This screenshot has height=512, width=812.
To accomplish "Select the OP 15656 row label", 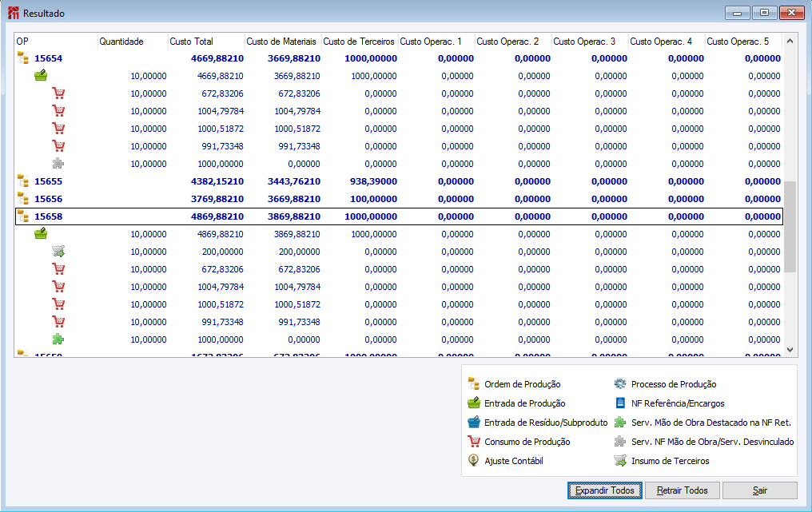I will 48,200.
